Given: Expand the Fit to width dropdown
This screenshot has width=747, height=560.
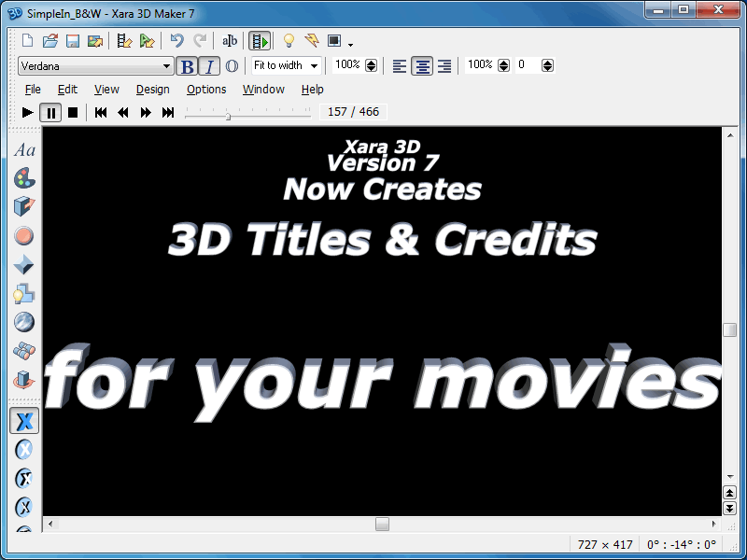Looking at the screenshot, I should click(x=314, y=66).
